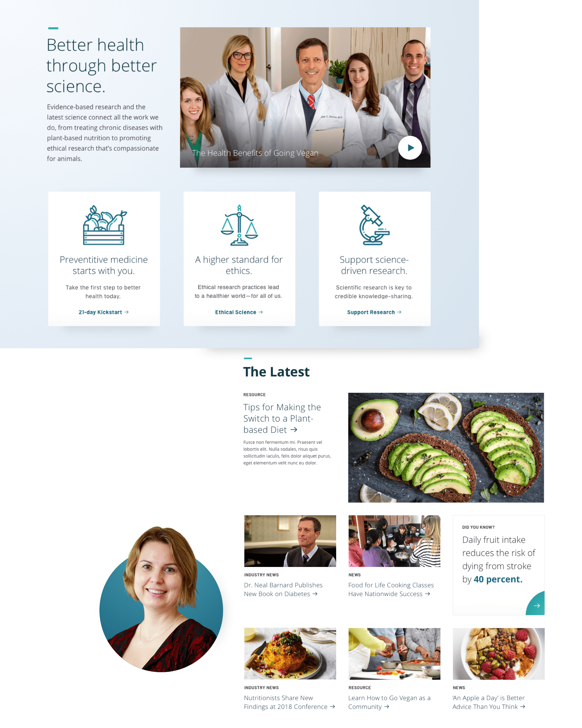The width and height of the screenshot is (582, 728).
Task: Open 'Tips for Making the Switch' article
Action: (283, 418)
